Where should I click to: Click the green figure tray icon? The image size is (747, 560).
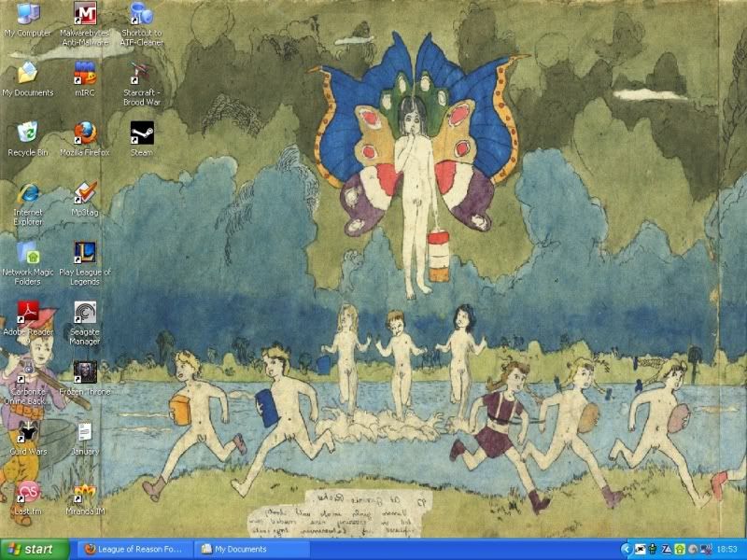pyautogui.click(x=653, y=549)
